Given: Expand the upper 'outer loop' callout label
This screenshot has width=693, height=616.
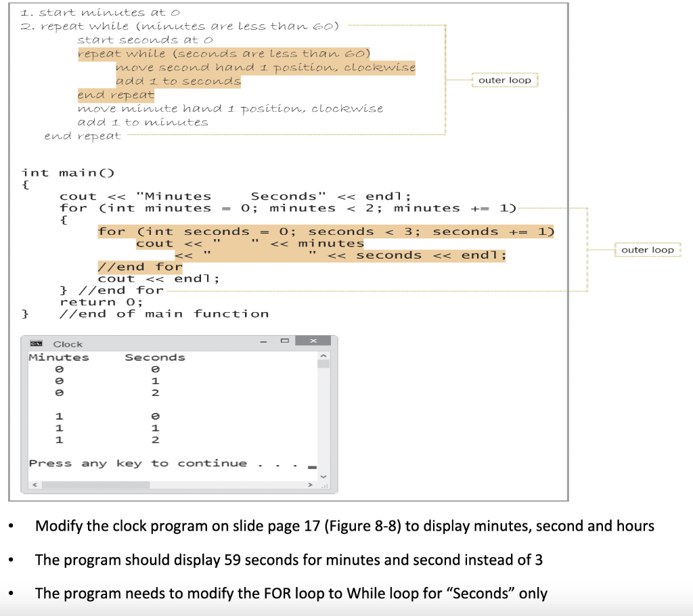Looking at the screenshot, I should click(504, 80).
